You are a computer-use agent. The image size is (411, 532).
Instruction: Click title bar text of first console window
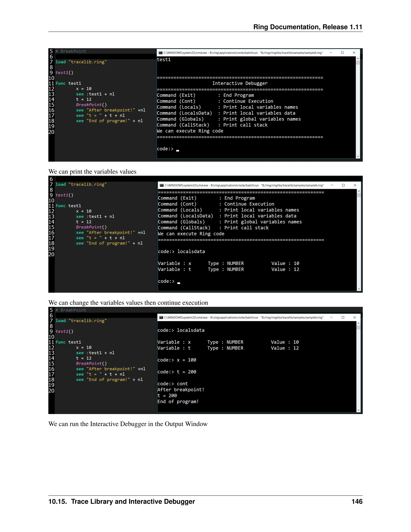243,53
